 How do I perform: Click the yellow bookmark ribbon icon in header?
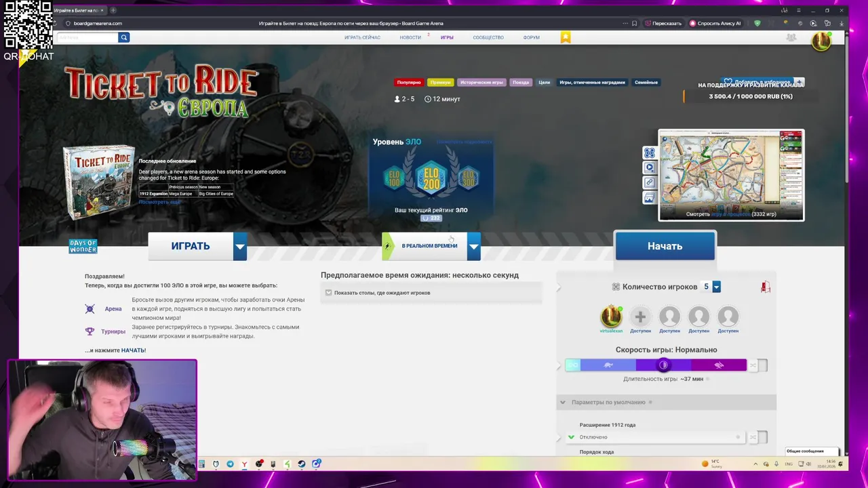coord(566,37)
